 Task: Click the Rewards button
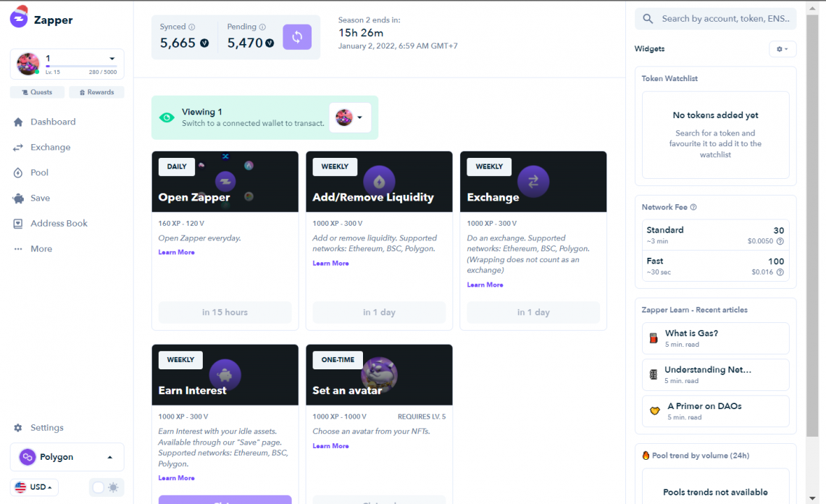point(97,92)
